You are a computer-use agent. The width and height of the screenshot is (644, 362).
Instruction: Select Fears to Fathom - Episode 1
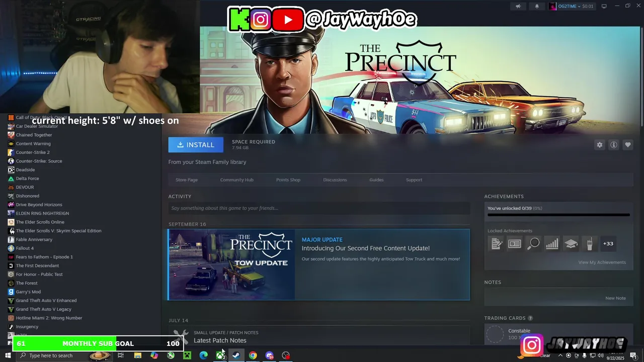click(44, 257)
